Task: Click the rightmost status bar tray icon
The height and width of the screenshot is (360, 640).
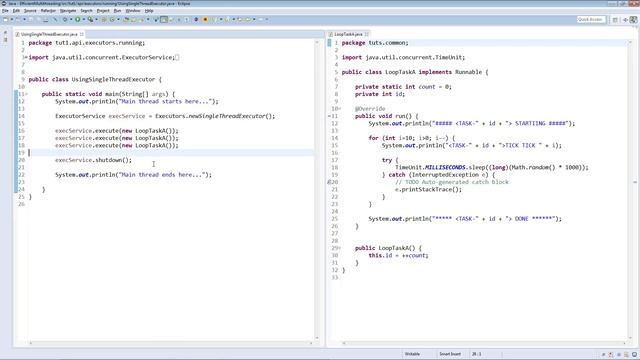Action: coord(635,355)
